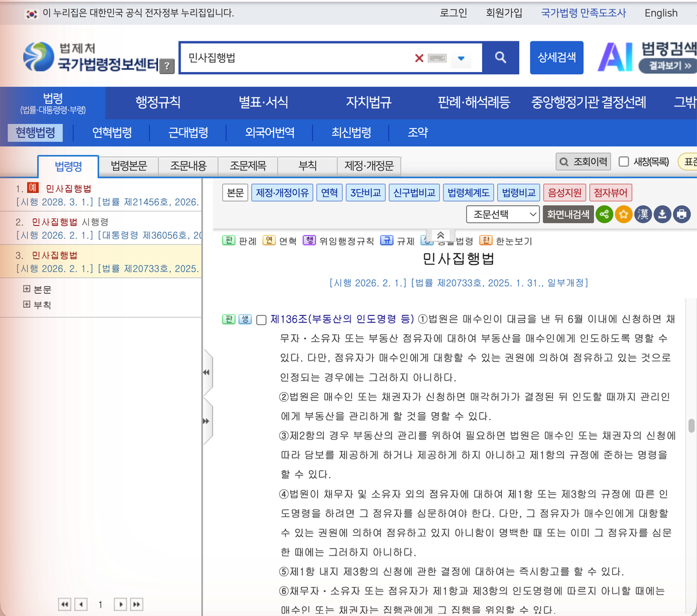Click the 한 한눈보기 legend icon
The image size is (697, 616).
coord(486,241)
